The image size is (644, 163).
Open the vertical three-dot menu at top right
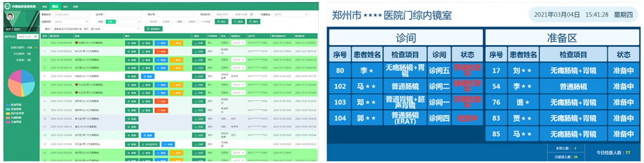(x=315, y=6)
